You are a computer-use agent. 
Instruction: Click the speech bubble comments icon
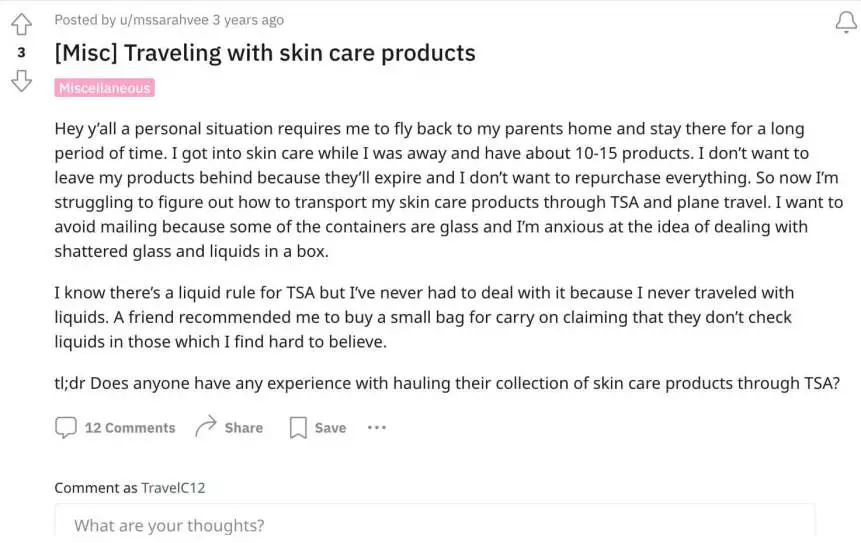coord(66,428)
